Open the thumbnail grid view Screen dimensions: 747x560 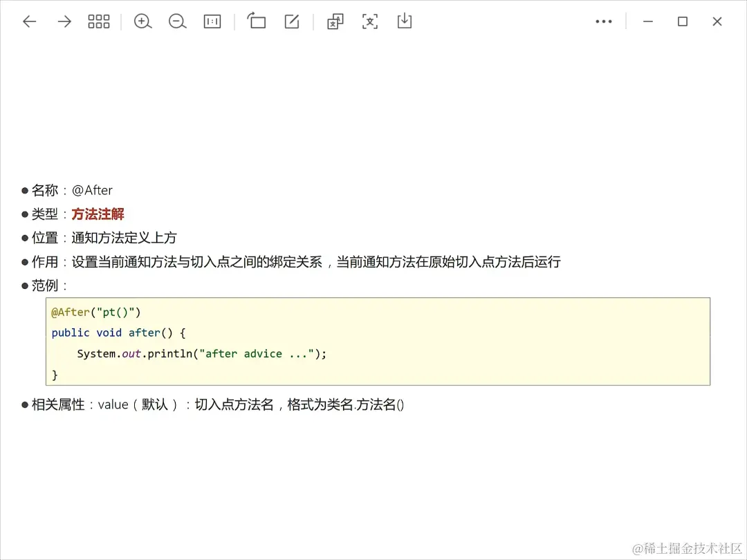pyautogui.click(x=99, y=21)
